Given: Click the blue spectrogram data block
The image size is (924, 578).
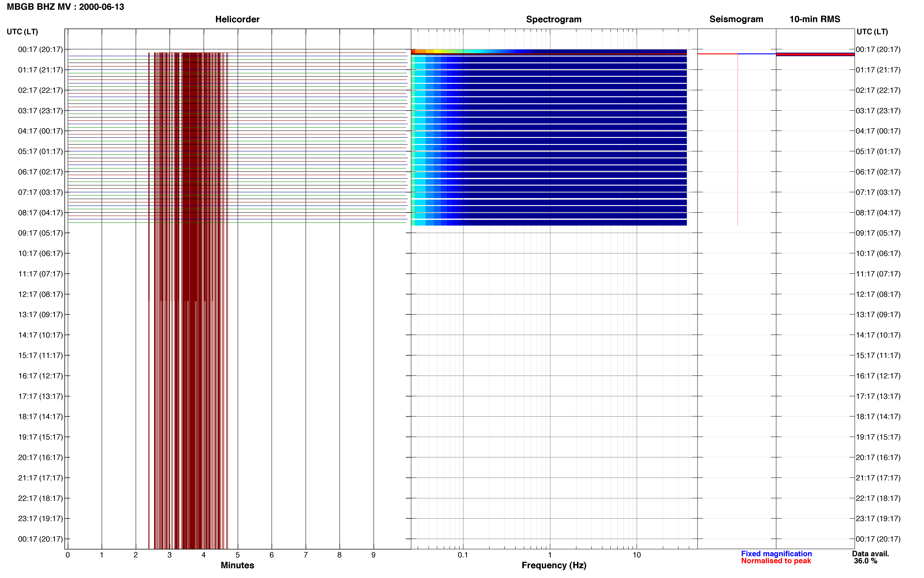Looking at the screenshot, I should click(x=549, y=138).
